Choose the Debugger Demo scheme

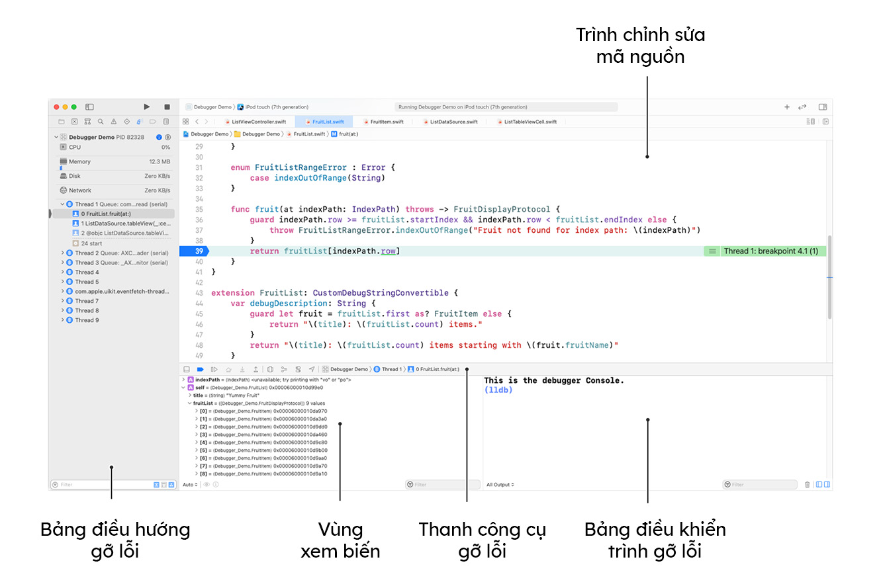[x=208, y=106]
